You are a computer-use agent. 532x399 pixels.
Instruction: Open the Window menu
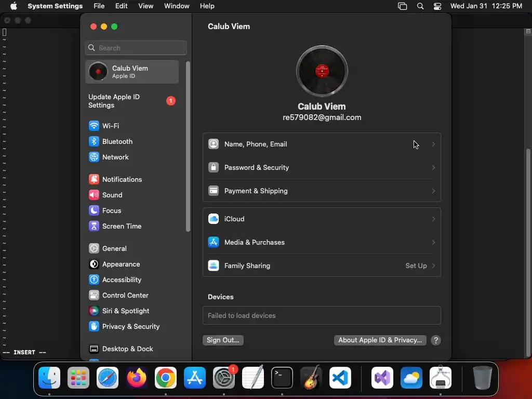click(177, 6)
